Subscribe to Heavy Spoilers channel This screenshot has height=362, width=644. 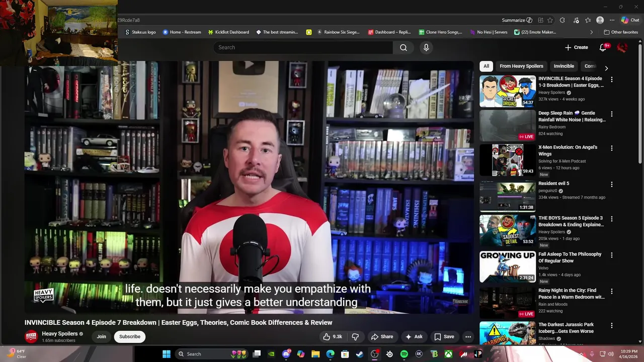(130, 337)
